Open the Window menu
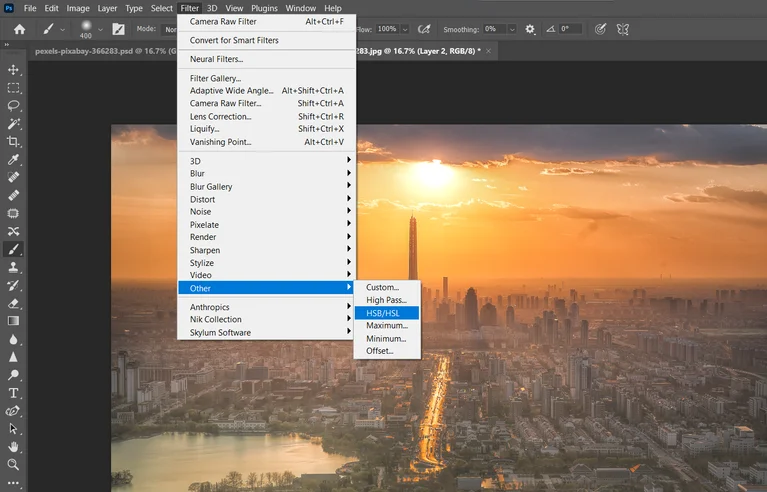Screen dimensions: 767x492 300,8
